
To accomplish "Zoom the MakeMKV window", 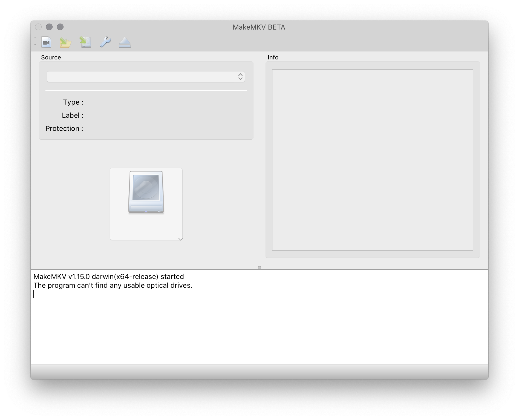I will click(x=60, y=27).
